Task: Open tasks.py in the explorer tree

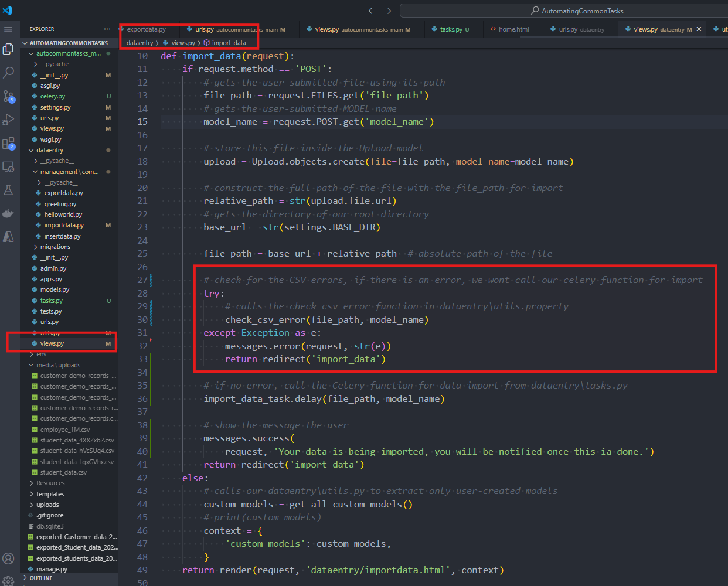Action: (69, 301)
